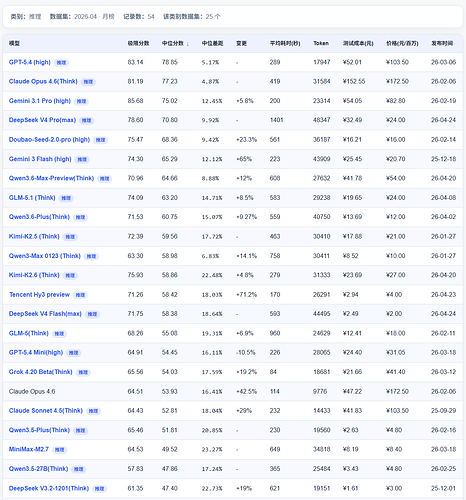This screenshot has width=466, height=500.
Task: Open the Doubao-Seed-2.0-pro (high) model link
Action: 49,140
